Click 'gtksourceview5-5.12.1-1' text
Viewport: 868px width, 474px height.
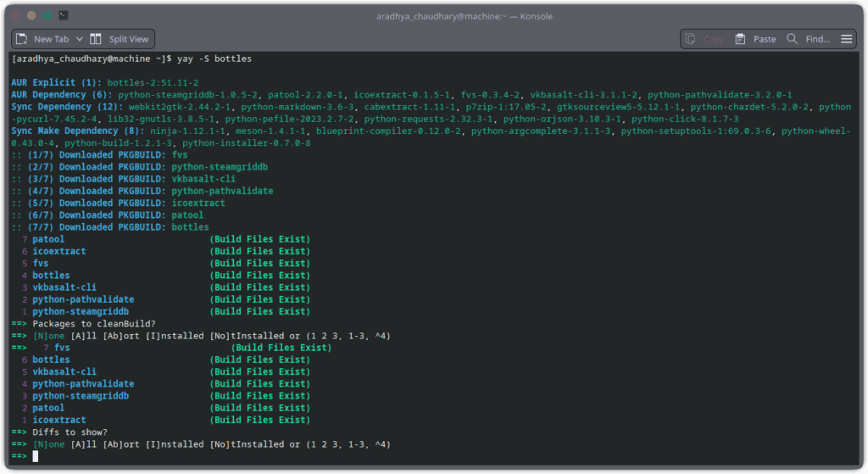pyautogui.click(x=618, y=107)
